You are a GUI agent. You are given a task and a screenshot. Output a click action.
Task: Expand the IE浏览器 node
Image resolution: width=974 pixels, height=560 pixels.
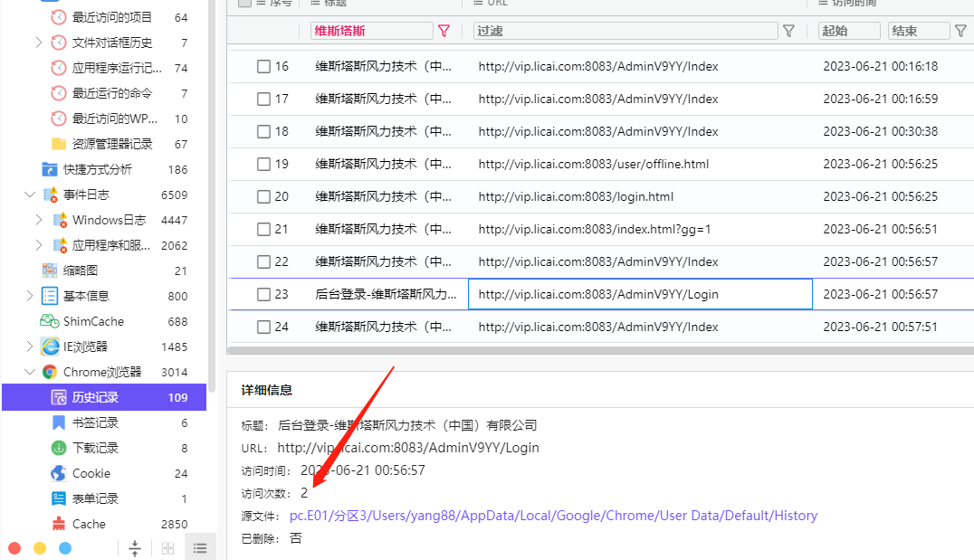click(29, 346)
